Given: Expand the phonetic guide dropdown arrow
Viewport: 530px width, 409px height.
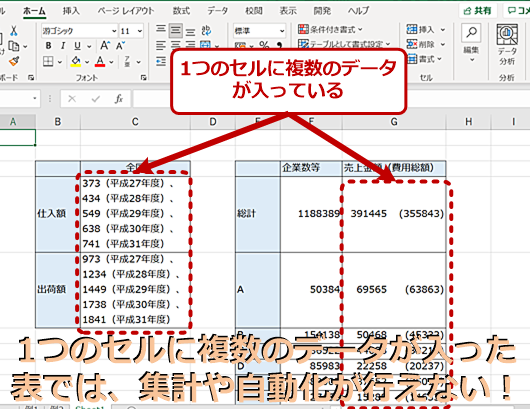Looking at the screenshot, I should (x=139, y=62).
